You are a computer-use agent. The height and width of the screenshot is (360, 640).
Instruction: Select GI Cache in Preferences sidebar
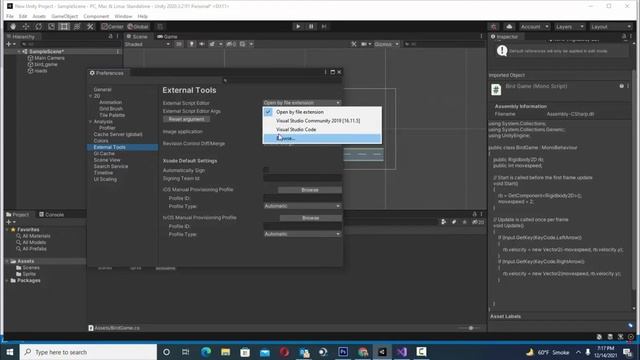[104, 153]
